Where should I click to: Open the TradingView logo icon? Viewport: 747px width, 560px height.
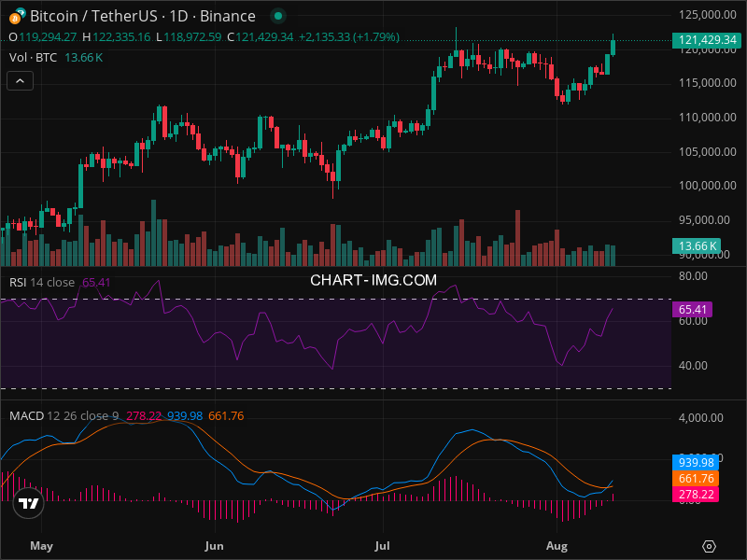coord(28,503)
